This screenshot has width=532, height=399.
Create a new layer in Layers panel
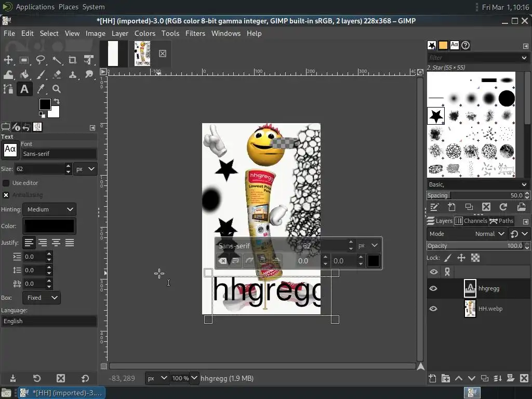click(x=432, y=378)
